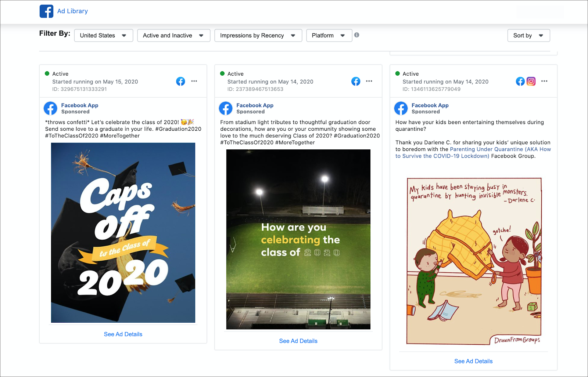Click Facebook platform icon on May 15 ad
The image size is (588, 377).
pyautogui.click(x=180, y=81)
